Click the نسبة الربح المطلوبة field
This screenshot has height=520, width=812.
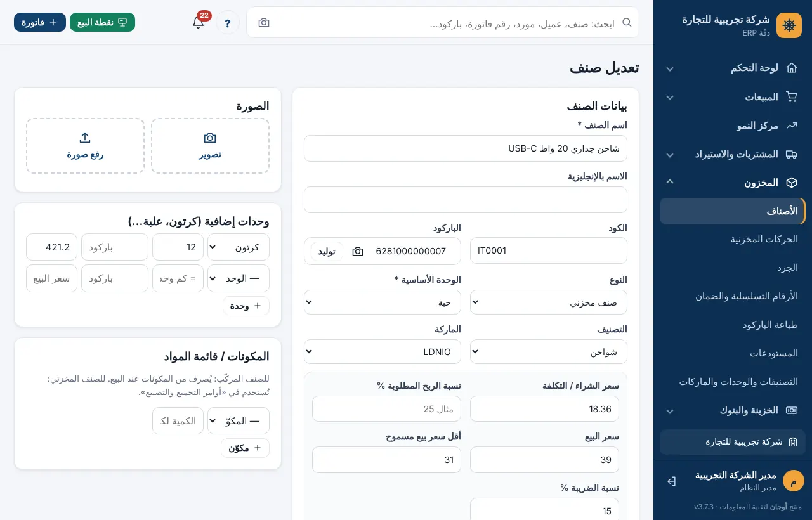coord(386,409)
